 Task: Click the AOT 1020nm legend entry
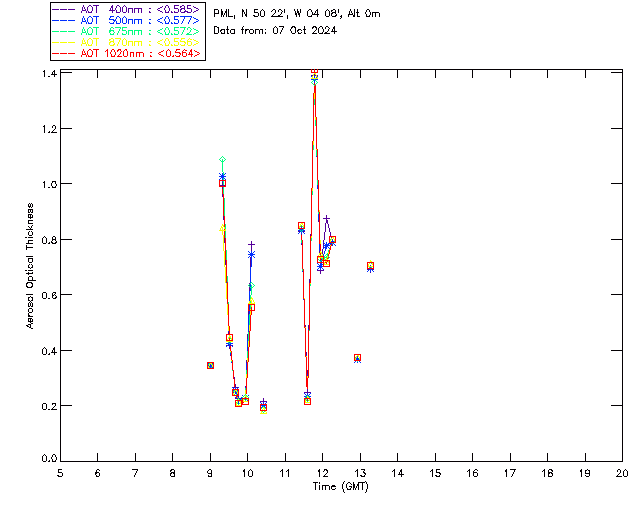(x=126, y=53)
